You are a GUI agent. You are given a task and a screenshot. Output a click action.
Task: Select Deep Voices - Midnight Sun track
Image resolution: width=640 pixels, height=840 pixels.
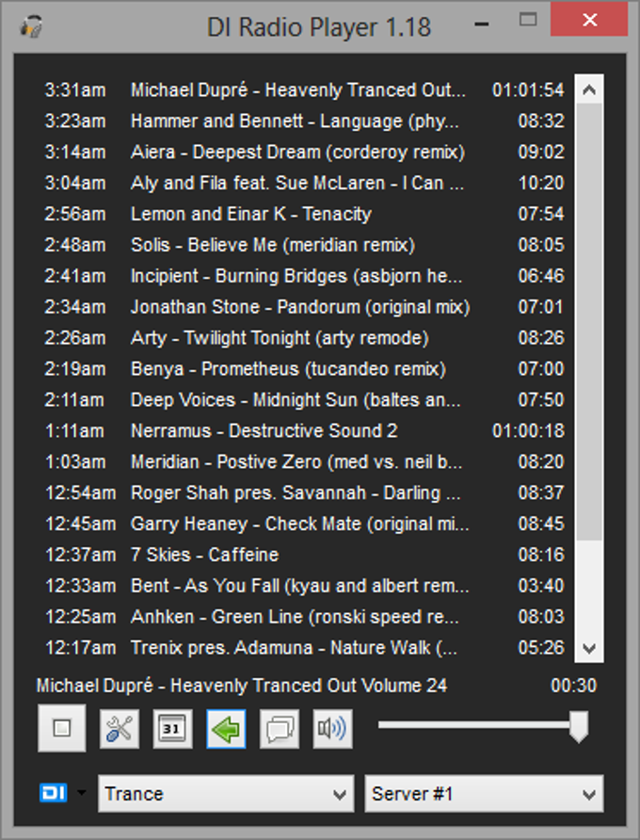[x=304, y=400]
